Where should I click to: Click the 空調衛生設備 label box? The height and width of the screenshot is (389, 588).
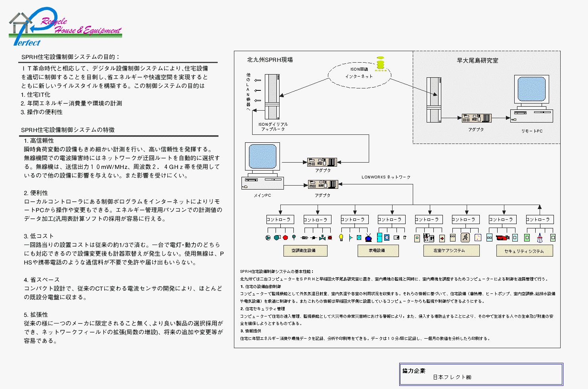[305, 251]
